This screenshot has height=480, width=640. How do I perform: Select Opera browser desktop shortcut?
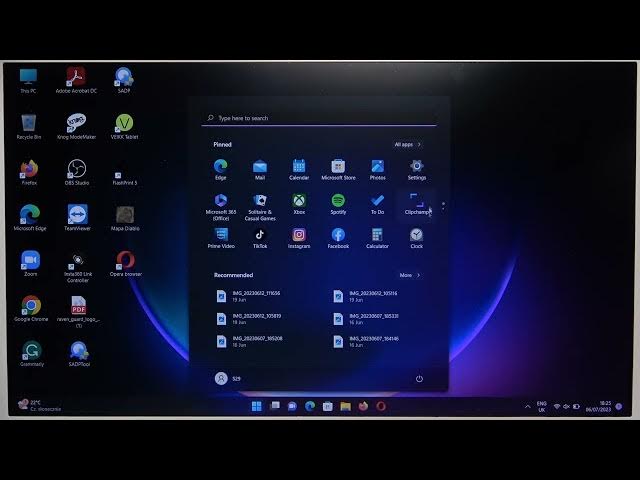tap(125, 263)
